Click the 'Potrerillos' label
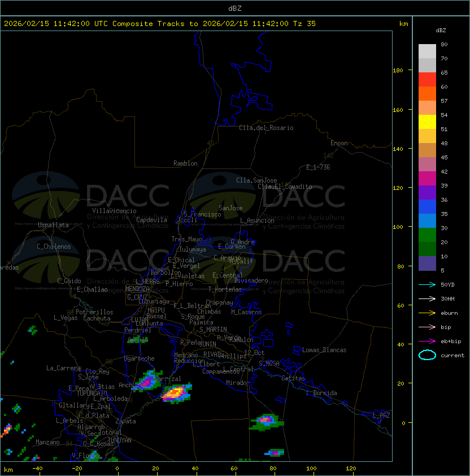Viewport: 470px width, 476px height. (94, 312)
